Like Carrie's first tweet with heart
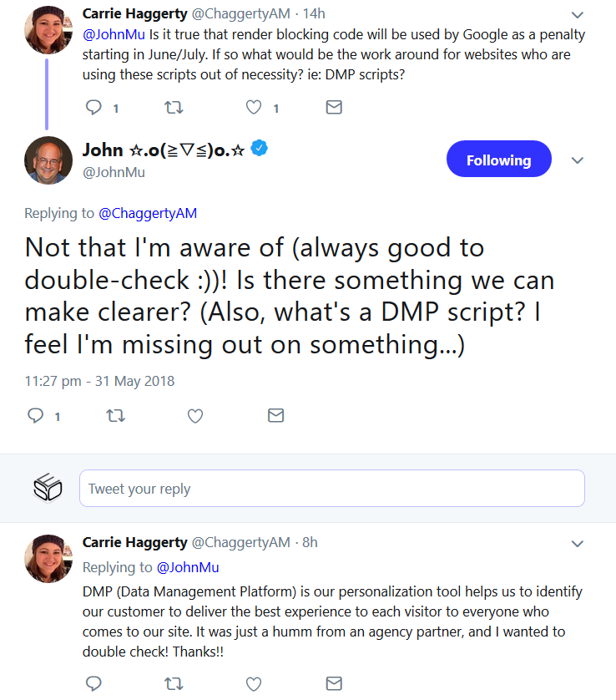 [x=254, y=107]
